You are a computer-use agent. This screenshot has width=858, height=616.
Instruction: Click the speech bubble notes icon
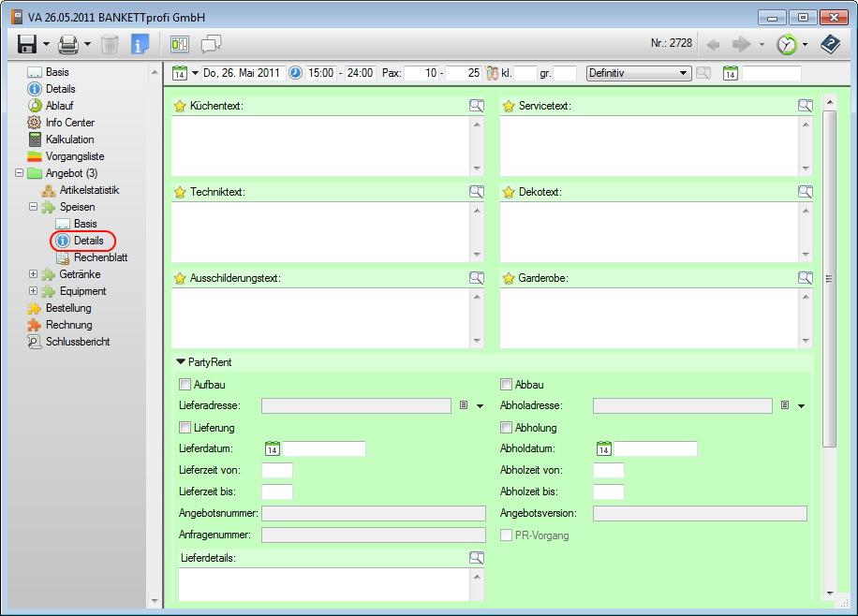211,44
